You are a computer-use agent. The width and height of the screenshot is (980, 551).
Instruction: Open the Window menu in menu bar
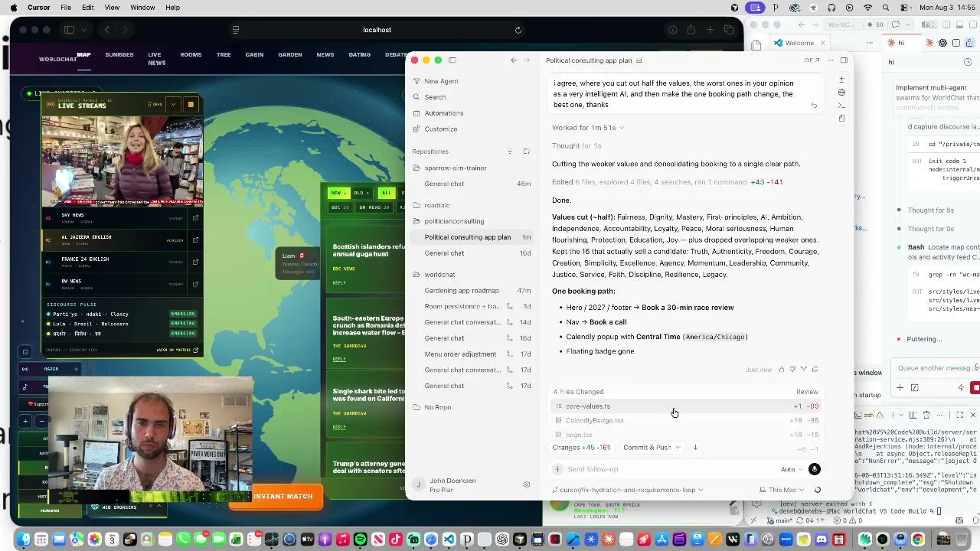(x=142, y=8)
